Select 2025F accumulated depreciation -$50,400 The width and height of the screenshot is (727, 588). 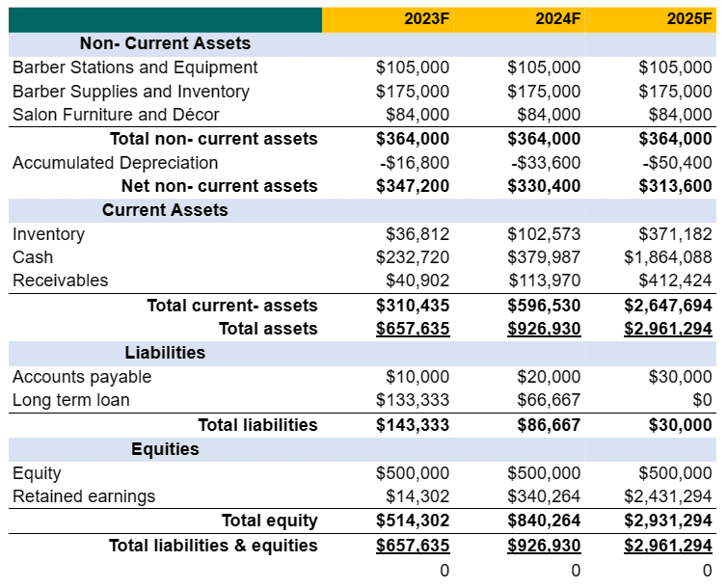[677, 163]
